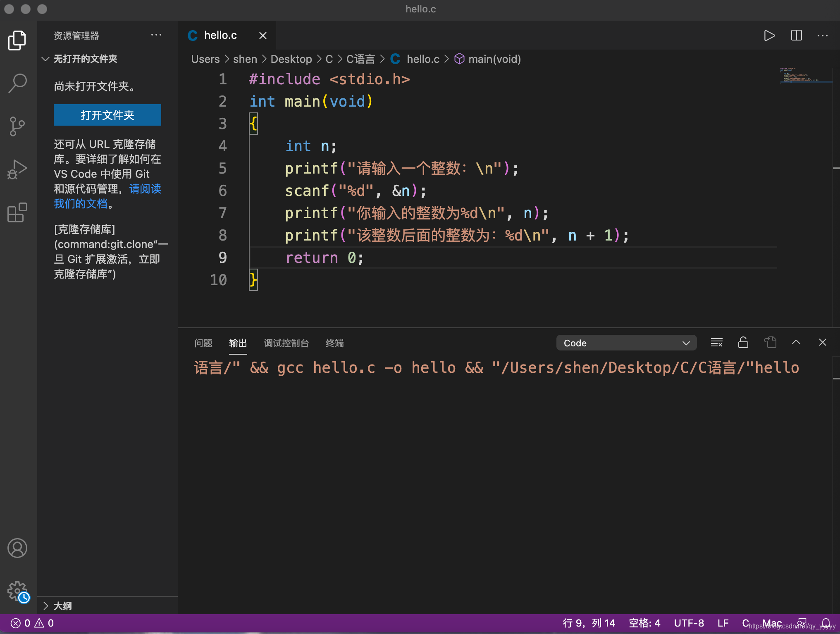
Task: Open the Manage settings gear
Action: [x=17, y=591]
